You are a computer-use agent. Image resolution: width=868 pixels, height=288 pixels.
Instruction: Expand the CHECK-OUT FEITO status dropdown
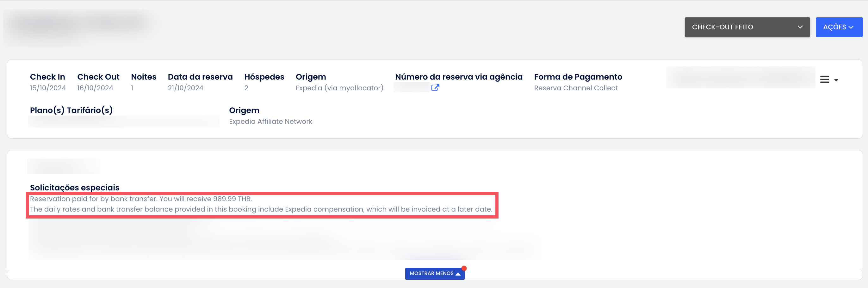pos(747,27)
